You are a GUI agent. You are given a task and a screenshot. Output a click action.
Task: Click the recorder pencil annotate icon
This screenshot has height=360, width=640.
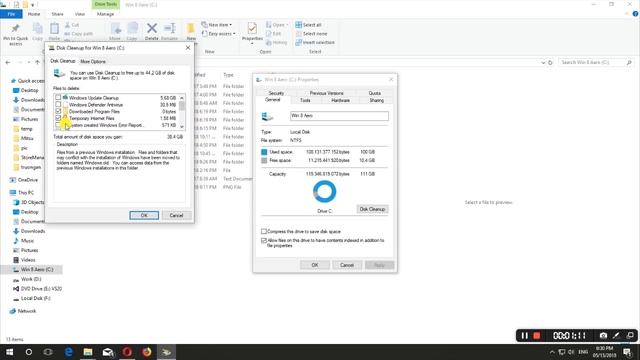[x=616, y=336]
